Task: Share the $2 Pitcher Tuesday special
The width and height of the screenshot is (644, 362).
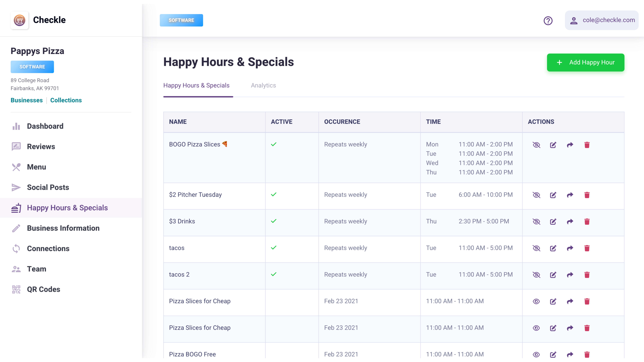Action: tap(570, 195)
